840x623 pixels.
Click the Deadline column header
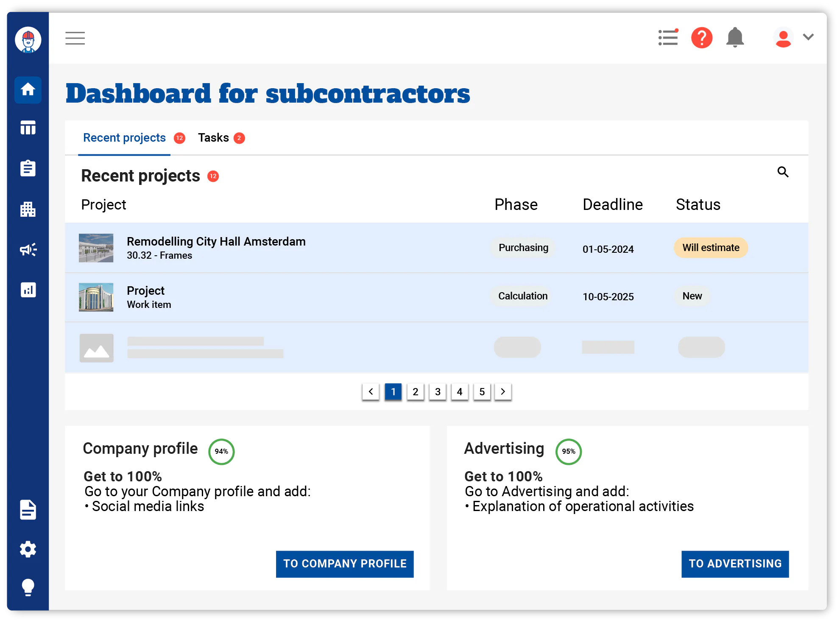click(613, 205)
